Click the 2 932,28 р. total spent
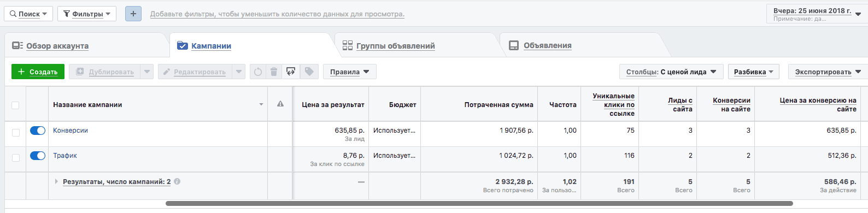 [514, 182]
